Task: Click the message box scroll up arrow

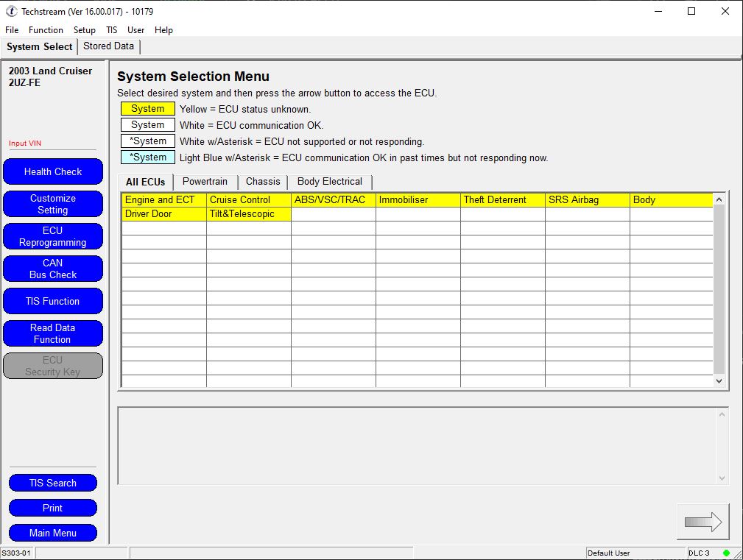Action: pos(722,415)
